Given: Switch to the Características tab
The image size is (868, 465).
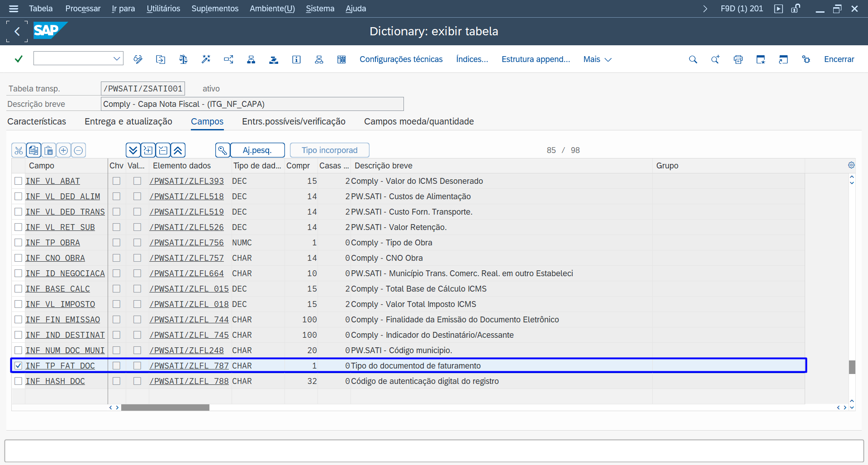Looking at the screenshot, I should click(37, 121).
